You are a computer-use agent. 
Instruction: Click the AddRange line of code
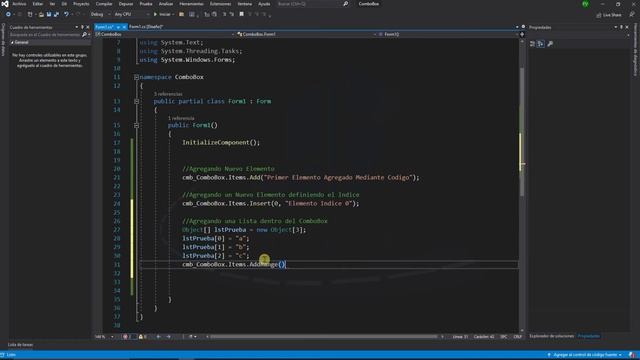(234, 265)
